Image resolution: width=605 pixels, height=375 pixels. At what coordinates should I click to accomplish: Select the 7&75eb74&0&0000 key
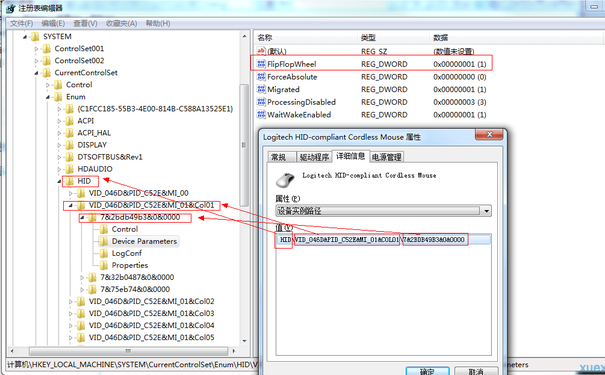pyautogui.click(x=135, y=289)
